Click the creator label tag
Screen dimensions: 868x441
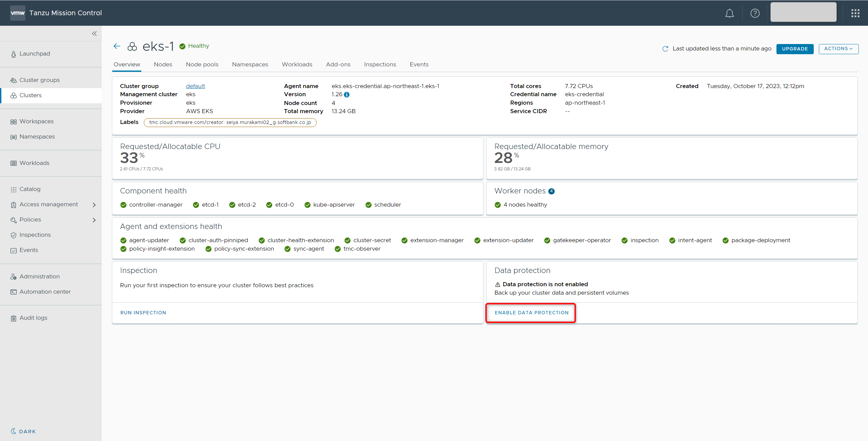point(230,122)
